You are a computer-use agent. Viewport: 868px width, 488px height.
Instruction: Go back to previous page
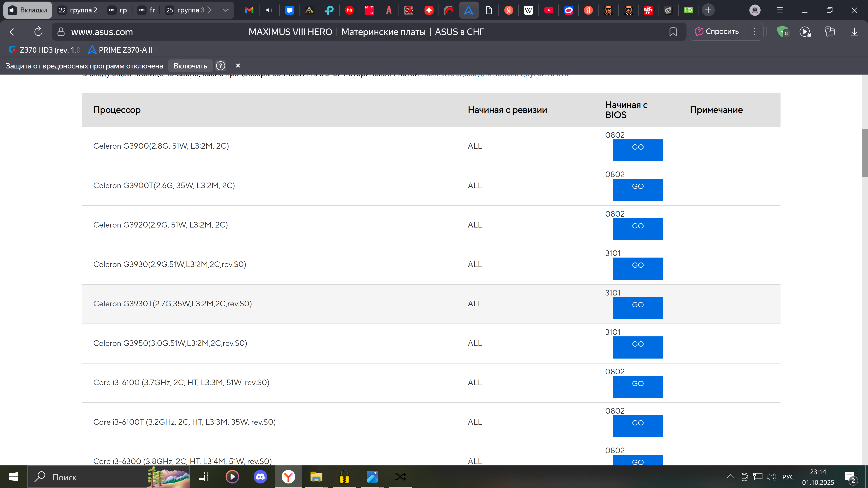pos(14,32)
